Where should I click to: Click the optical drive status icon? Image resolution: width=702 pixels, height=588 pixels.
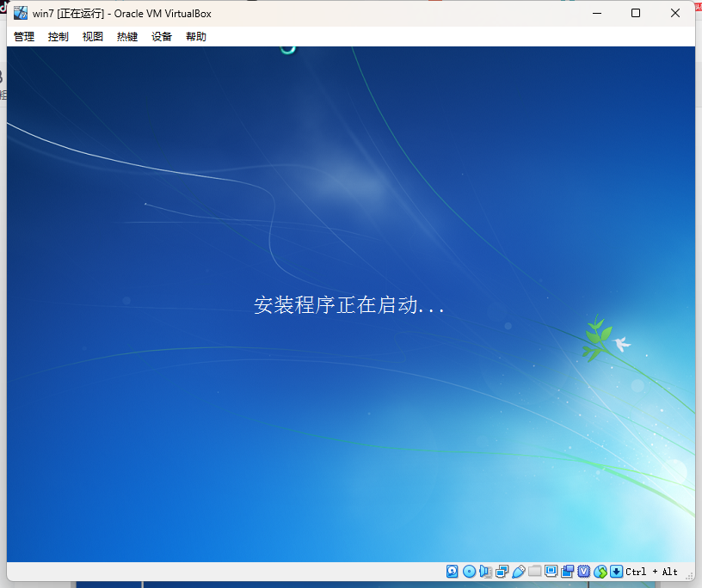coord(469,571)
